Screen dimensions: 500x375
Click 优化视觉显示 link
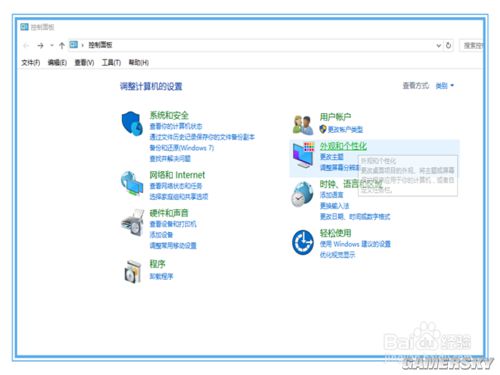[337, 255]
